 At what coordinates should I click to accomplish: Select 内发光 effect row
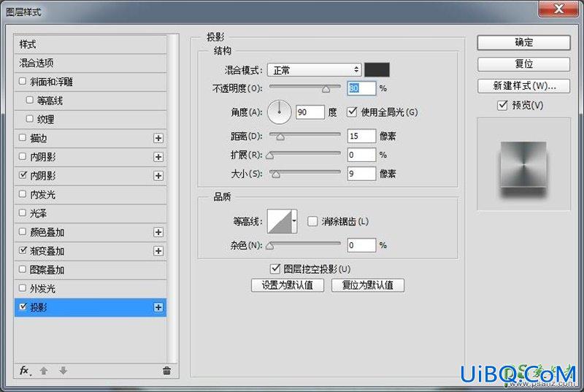(x=90, y=195)
